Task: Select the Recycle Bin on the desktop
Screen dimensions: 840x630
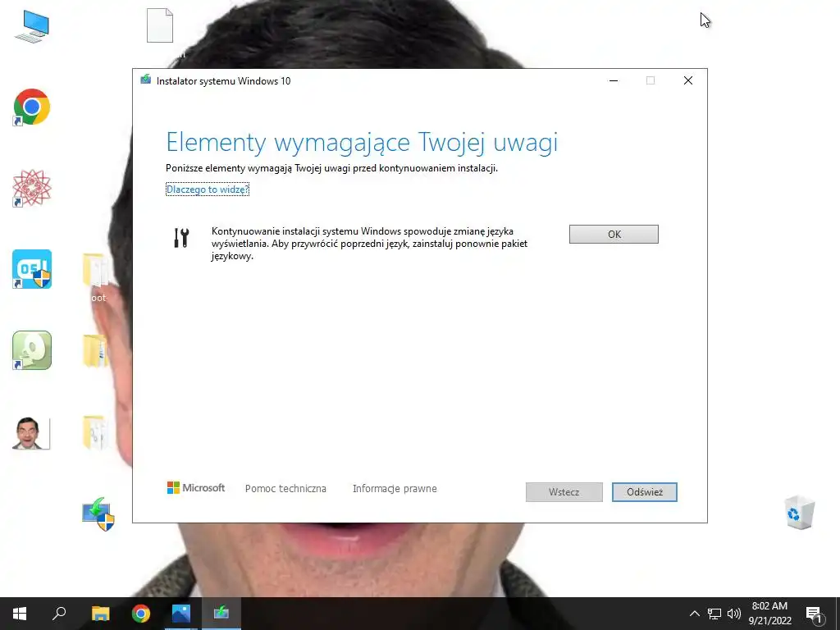Action: 799,513
